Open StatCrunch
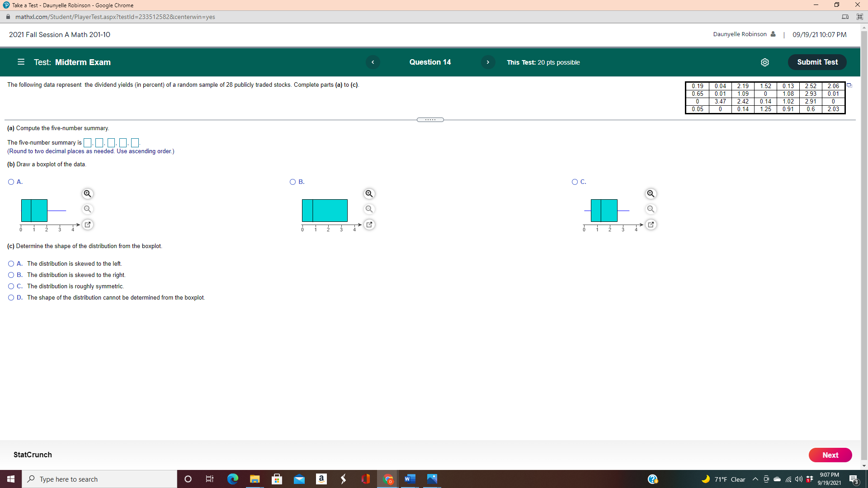The width and height of the screenshot is (868, 488). coord(32,455)
